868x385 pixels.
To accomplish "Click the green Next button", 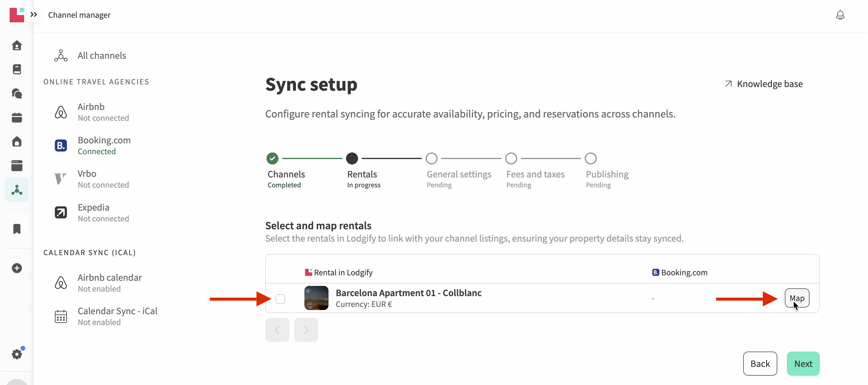I will click(803, 364).
